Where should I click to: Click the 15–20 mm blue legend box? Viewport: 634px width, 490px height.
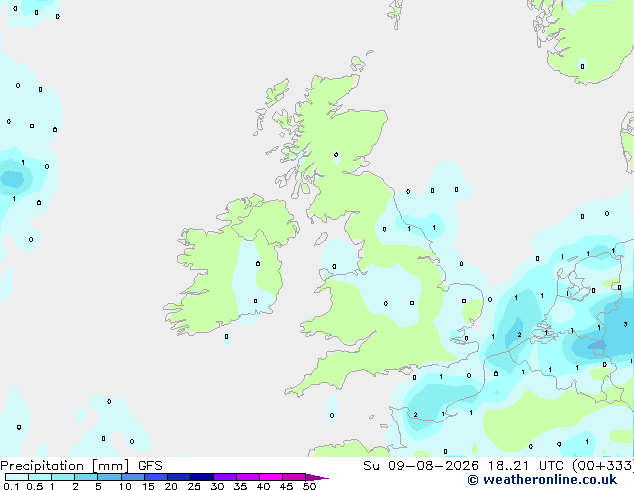155,477
